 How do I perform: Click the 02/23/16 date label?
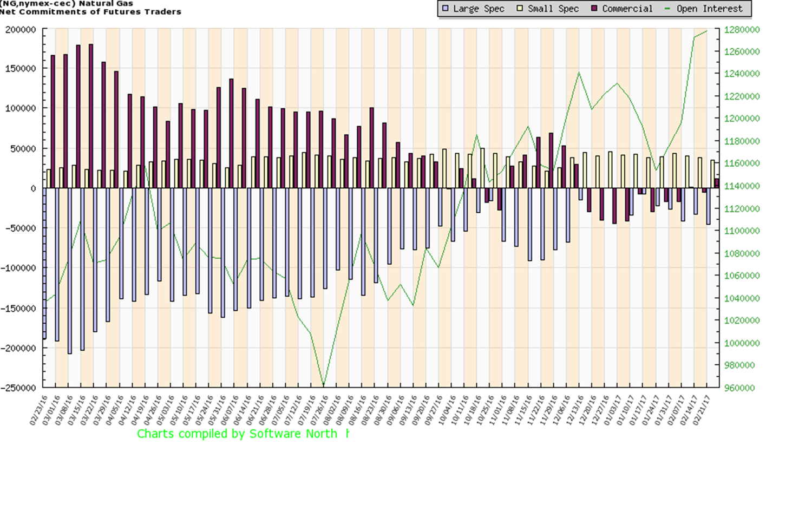[40, 409]
